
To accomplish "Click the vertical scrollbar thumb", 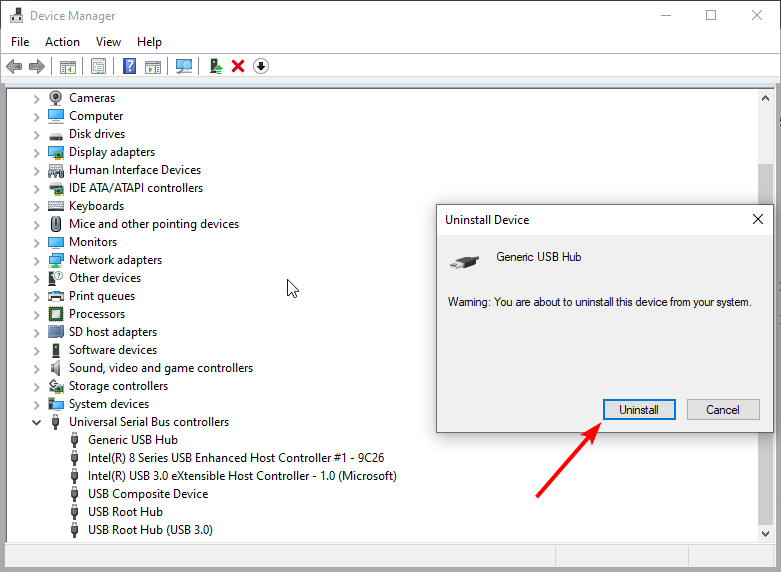I will pyautogui.click(x=766, y=344).
